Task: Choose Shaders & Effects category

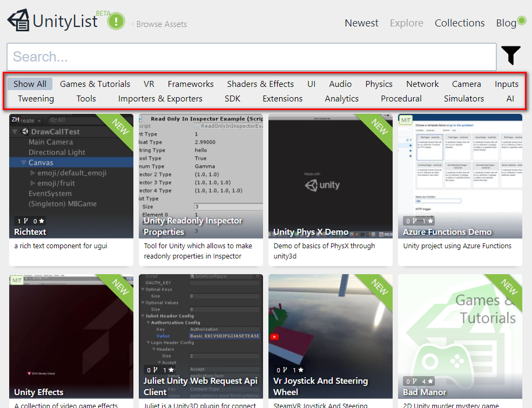Action: (260, 84)
